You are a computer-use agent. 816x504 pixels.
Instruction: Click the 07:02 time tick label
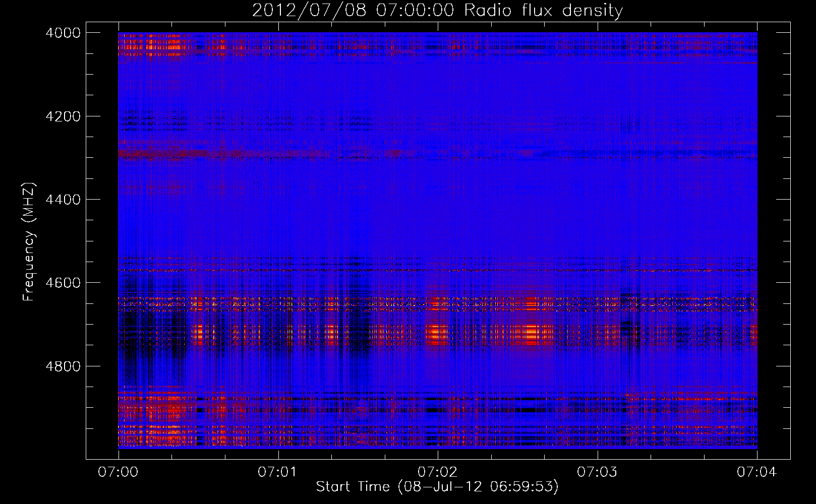[x=438, y=472]
